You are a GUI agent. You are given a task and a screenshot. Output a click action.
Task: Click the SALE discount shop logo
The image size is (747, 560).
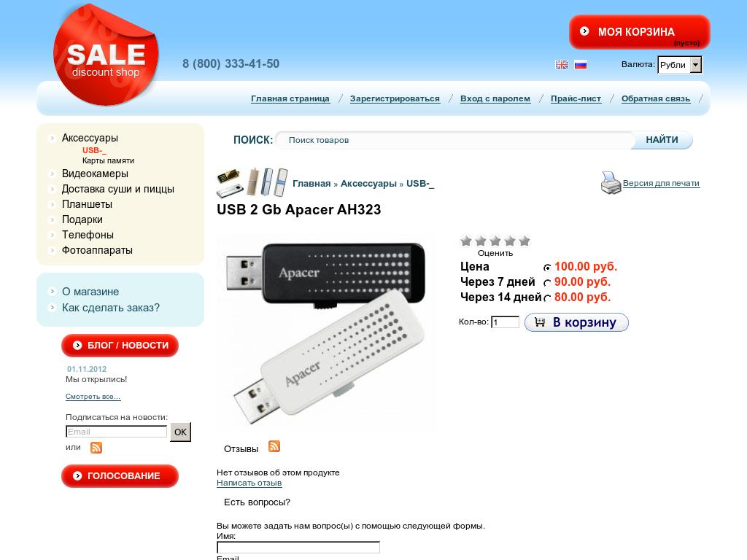tap(106, 55)
